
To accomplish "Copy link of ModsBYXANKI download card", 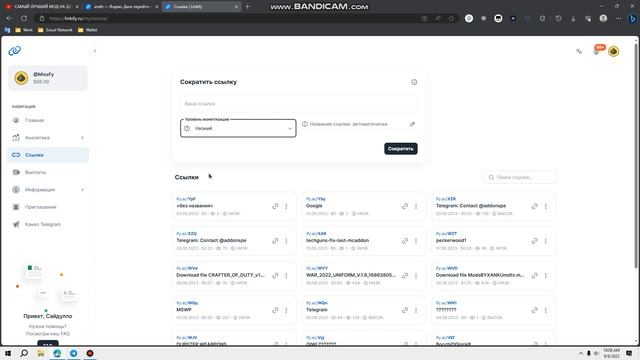I will (x=535, y=276).
